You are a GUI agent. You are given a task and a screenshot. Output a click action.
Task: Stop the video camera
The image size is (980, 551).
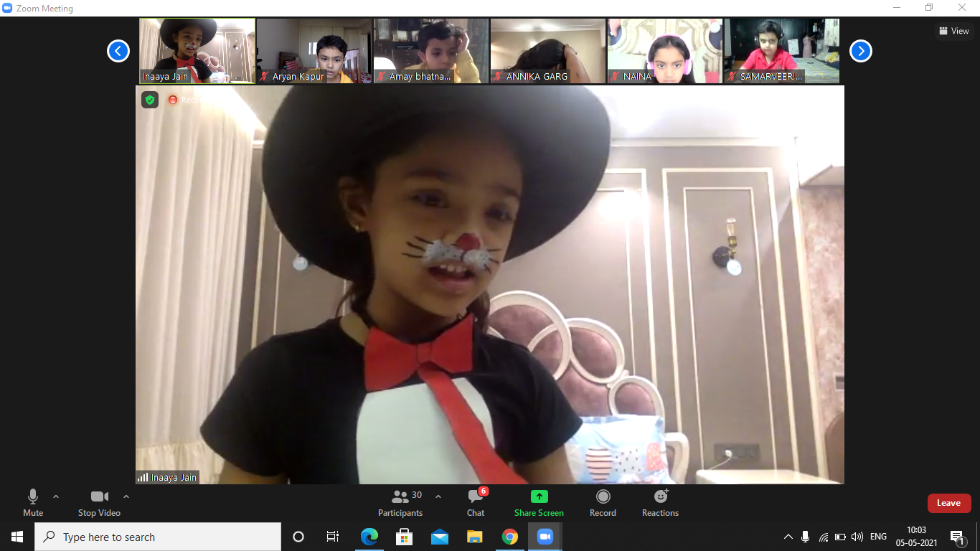click(x=99, y=502)
